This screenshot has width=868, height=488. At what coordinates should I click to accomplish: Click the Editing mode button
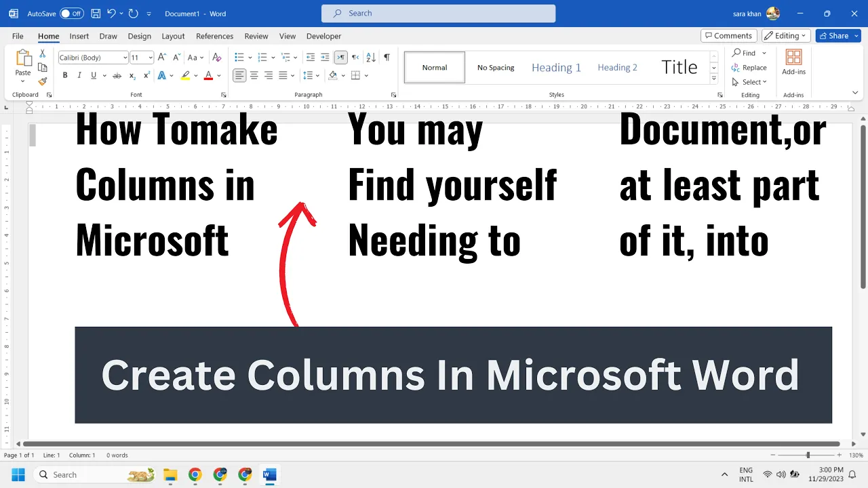pos(787,35)
